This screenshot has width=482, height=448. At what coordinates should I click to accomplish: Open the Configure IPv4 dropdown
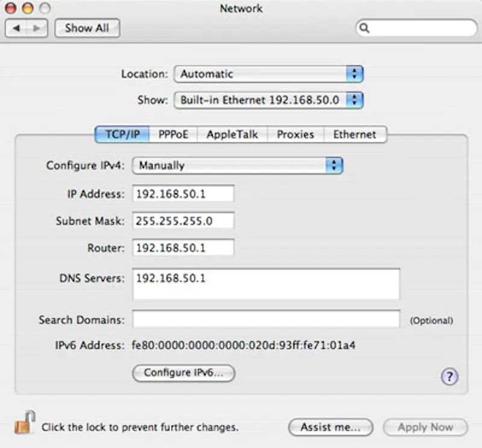(x=238, y=165)
